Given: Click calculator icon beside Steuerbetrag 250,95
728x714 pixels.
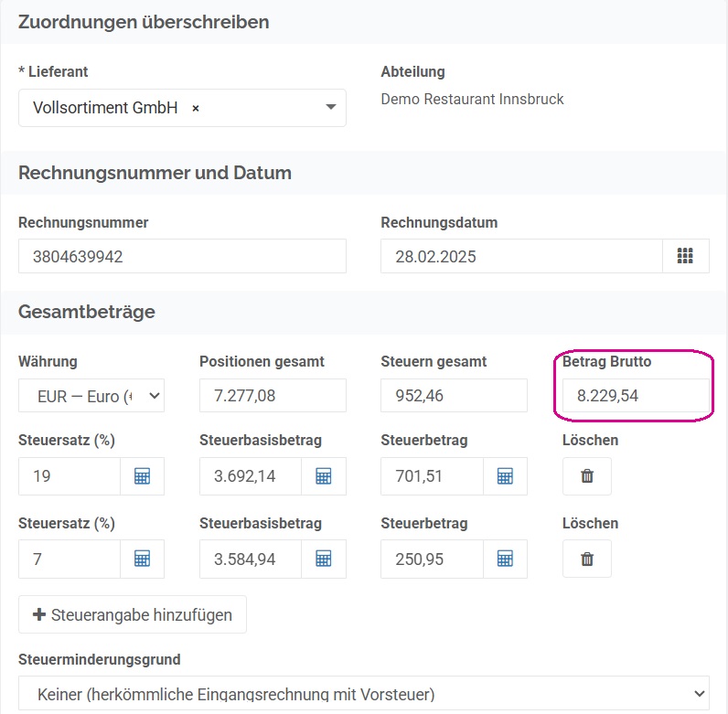Looking at the screenshot, I should (505, 559).
